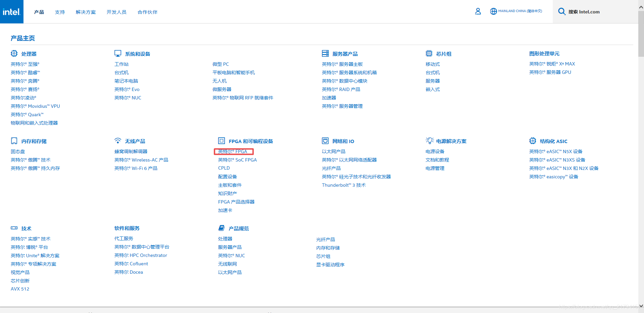Open 英特尔 RAID 产品 link
Image resolution: width=644 pixels, height=313 pixels.
[x=341, y=89]
